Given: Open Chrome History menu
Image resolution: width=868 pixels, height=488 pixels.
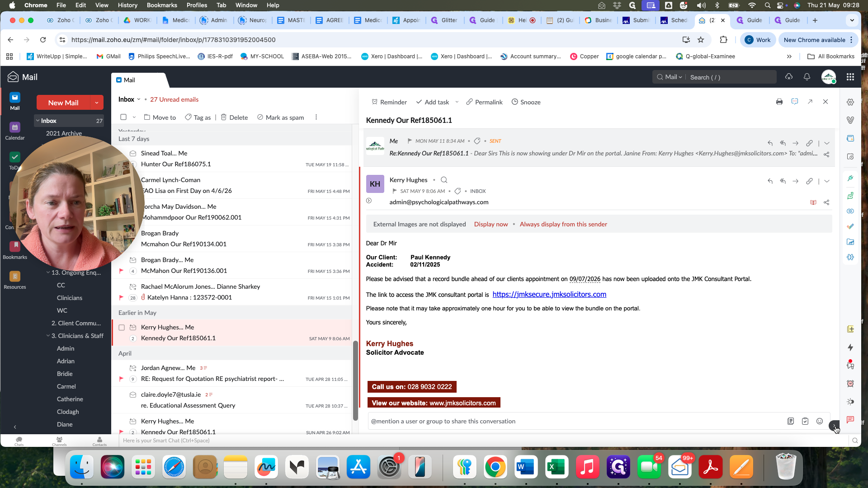Looking at the screenshot, I should (127, 5).
